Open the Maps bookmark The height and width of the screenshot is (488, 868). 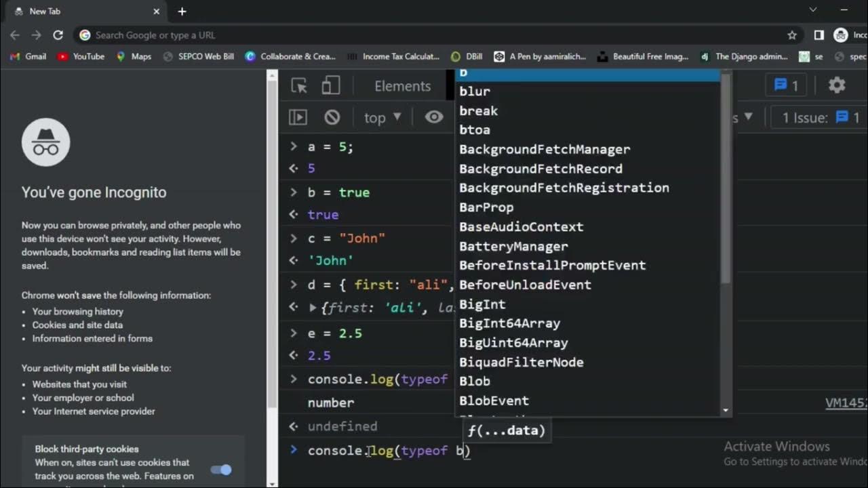point(134,56)
